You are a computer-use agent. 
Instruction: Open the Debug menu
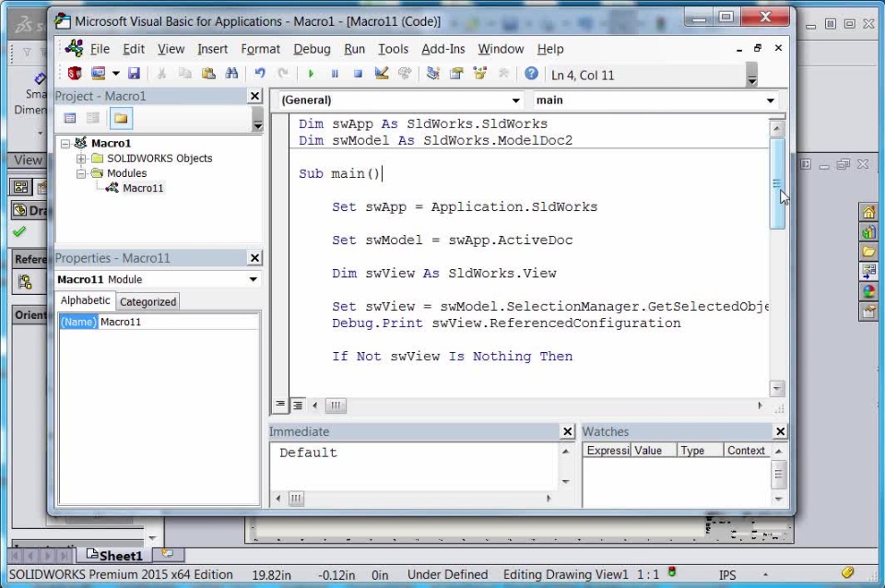[x=312, y=49]
